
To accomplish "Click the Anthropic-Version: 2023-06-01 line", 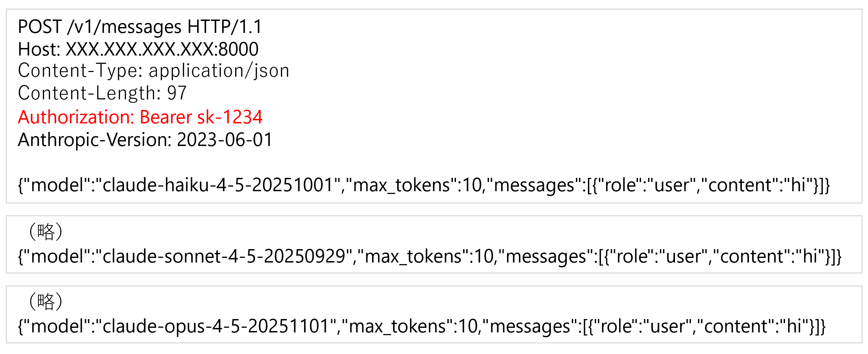I will click(x=145, y=140).
